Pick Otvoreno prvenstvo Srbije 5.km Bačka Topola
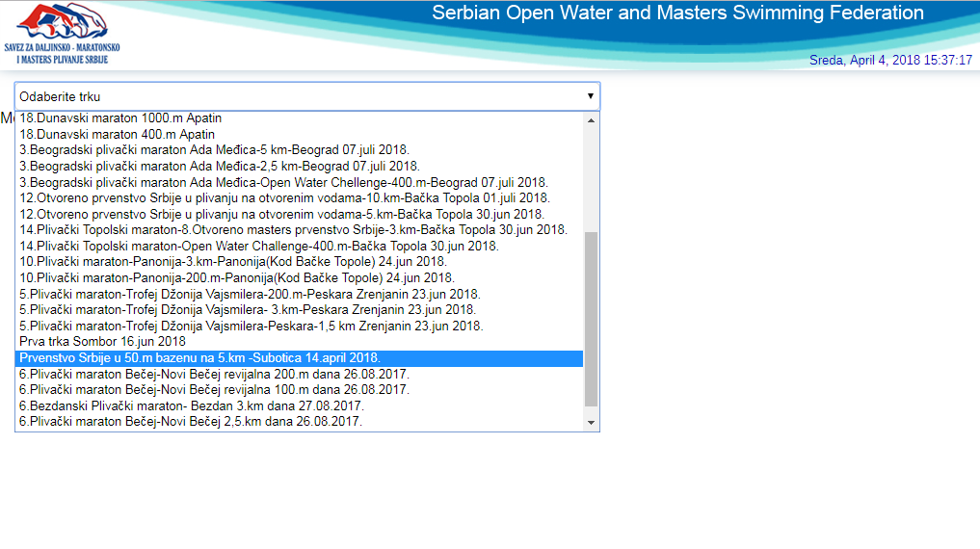Viewport: 980px width, 549px height. (281, 214)
